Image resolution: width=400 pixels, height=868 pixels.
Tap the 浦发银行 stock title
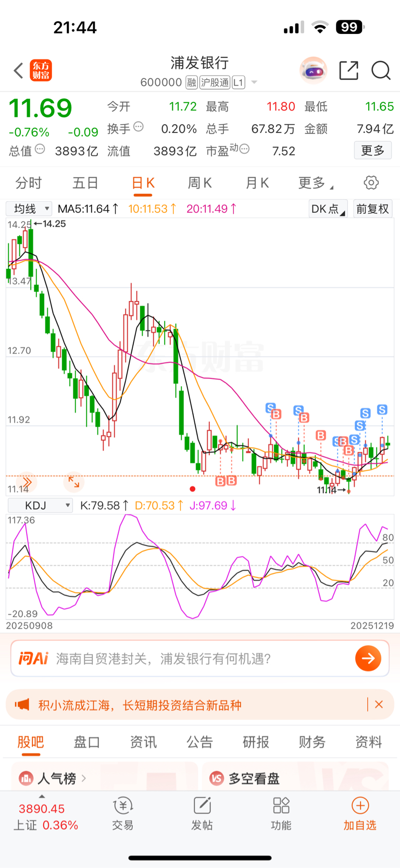[x=199, y=63]
